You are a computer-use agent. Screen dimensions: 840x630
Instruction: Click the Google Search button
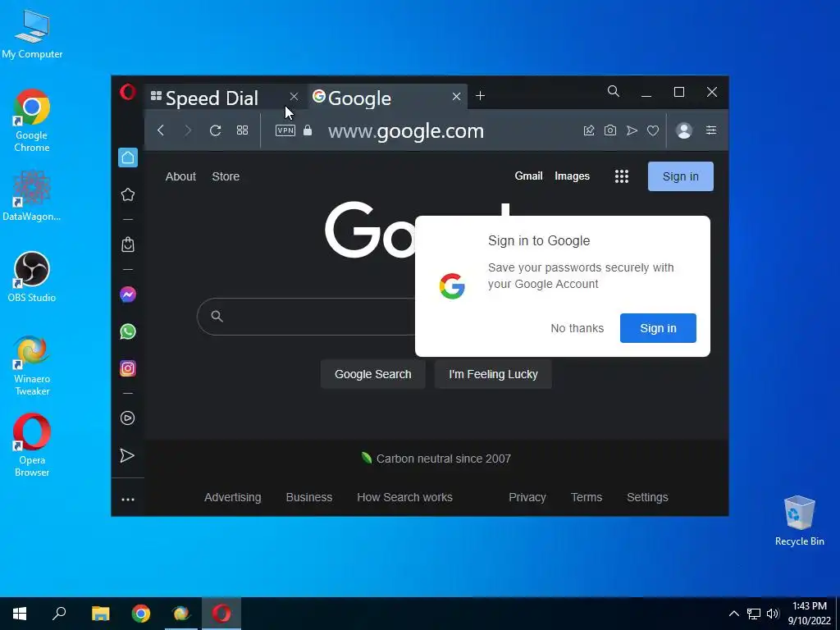pyautogui.click(x=373, y=374)
